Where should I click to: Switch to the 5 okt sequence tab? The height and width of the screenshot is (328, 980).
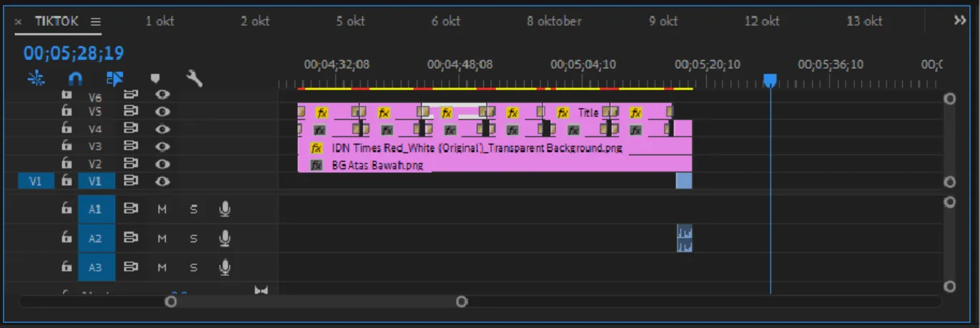click(x=350, y=21)
